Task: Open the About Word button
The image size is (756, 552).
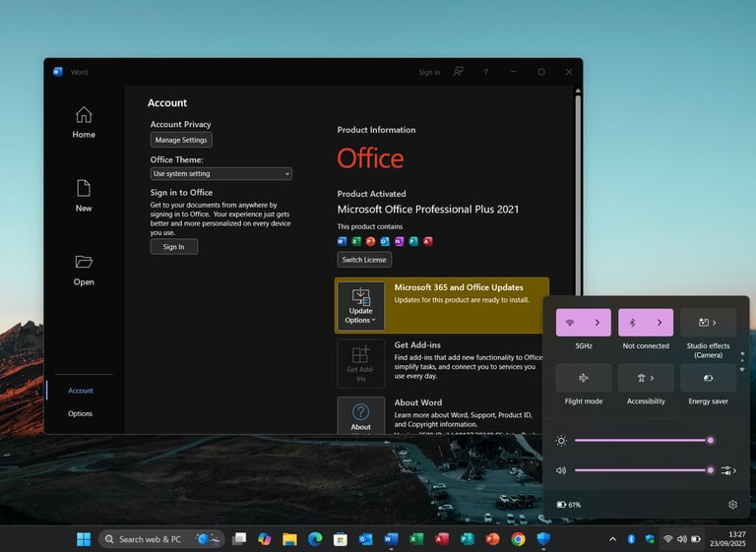Action: [x=360, y=415]
